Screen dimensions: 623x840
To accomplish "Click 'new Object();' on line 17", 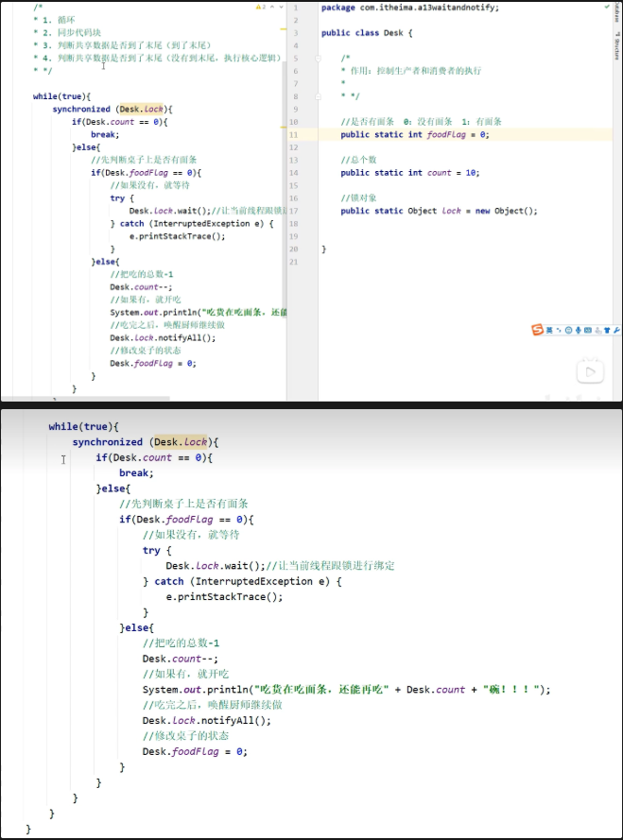I will tap(506, 211).
